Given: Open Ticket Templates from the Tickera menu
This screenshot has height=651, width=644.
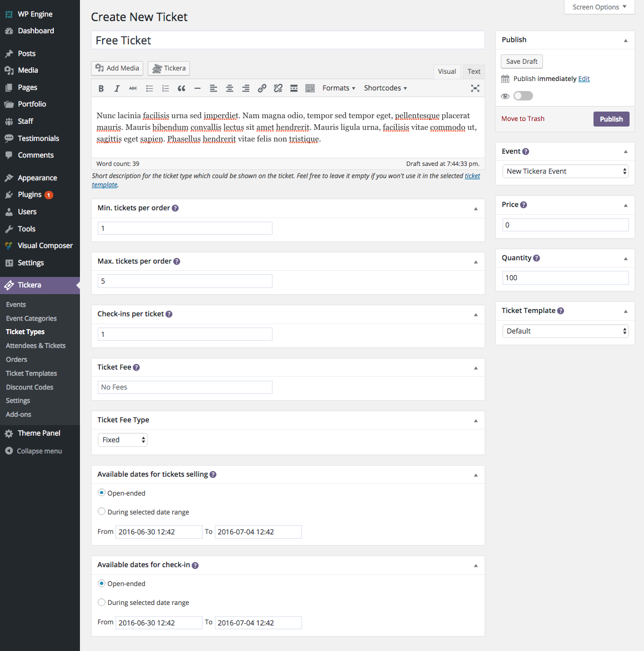Looking at the screenshot, I should pyautogui.click(x=31, y=373).
